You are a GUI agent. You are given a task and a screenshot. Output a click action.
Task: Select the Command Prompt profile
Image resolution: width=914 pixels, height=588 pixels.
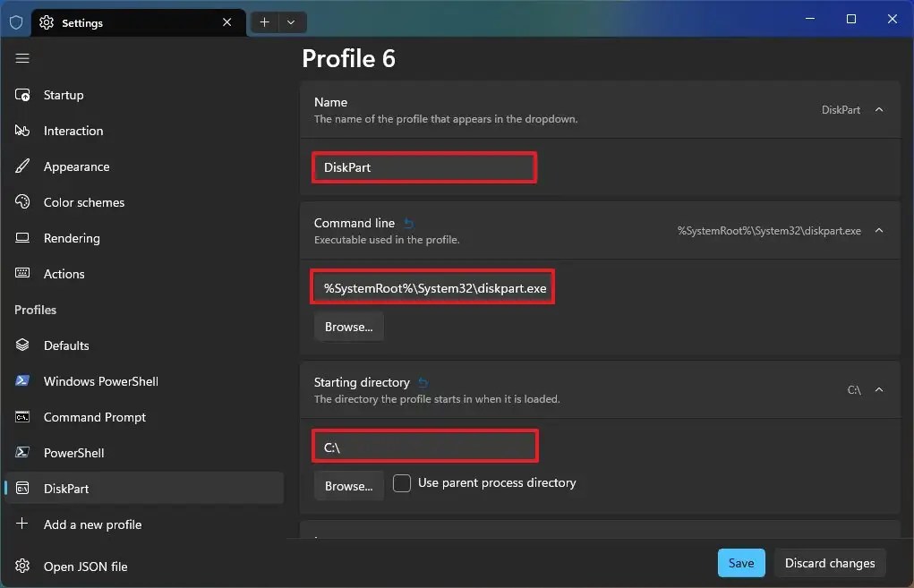tap(94, 417)
